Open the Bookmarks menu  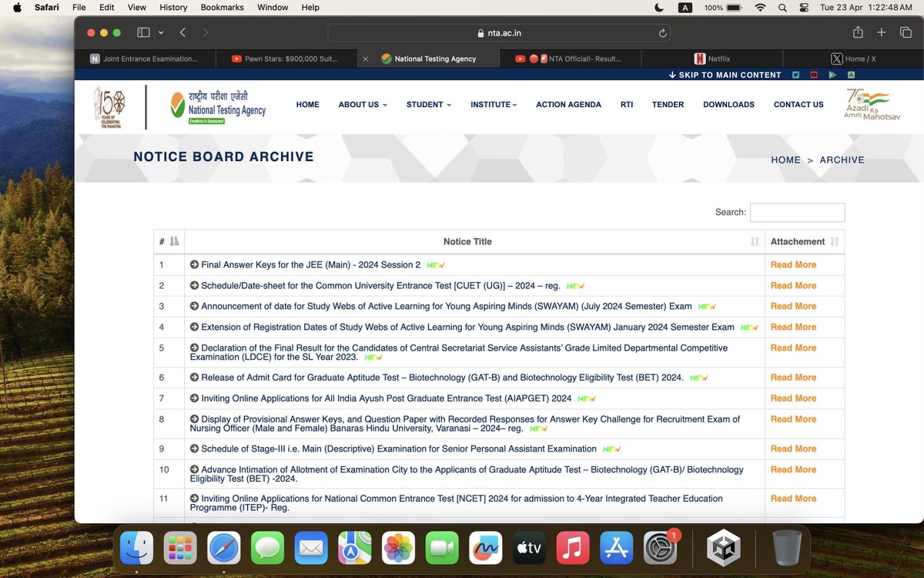pyautogui.click(x=222, y=7)
